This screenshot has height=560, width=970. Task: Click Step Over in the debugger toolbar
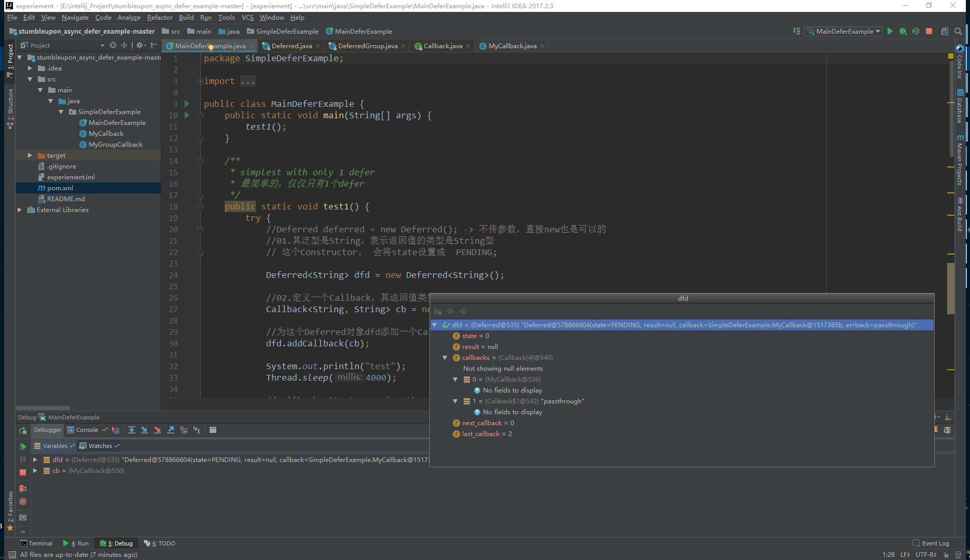tap(132, 430)
